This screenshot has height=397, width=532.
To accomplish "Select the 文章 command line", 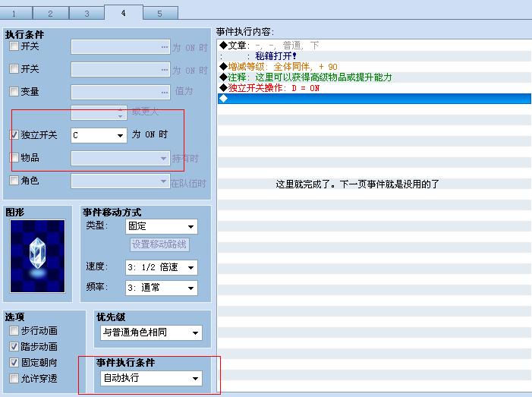I will tap(374, 45).
